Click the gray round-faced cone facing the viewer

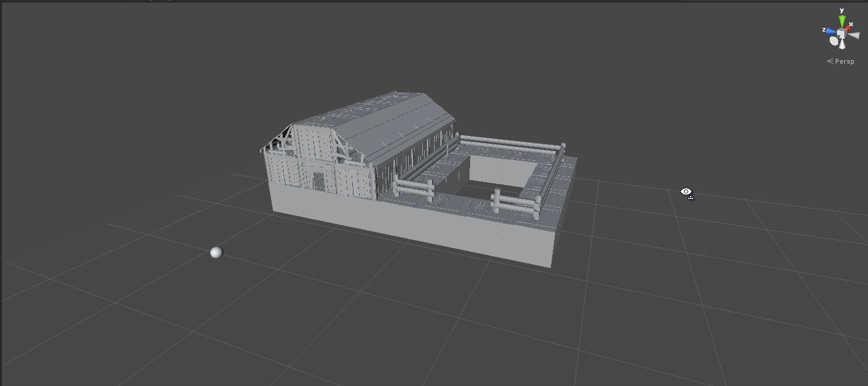[x=834, y=41]
